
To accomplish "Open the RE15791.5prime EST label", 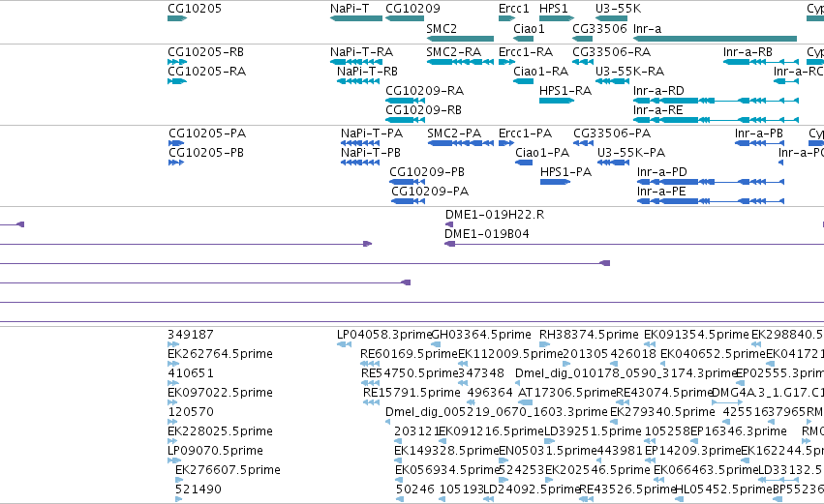I will (412, 393).
